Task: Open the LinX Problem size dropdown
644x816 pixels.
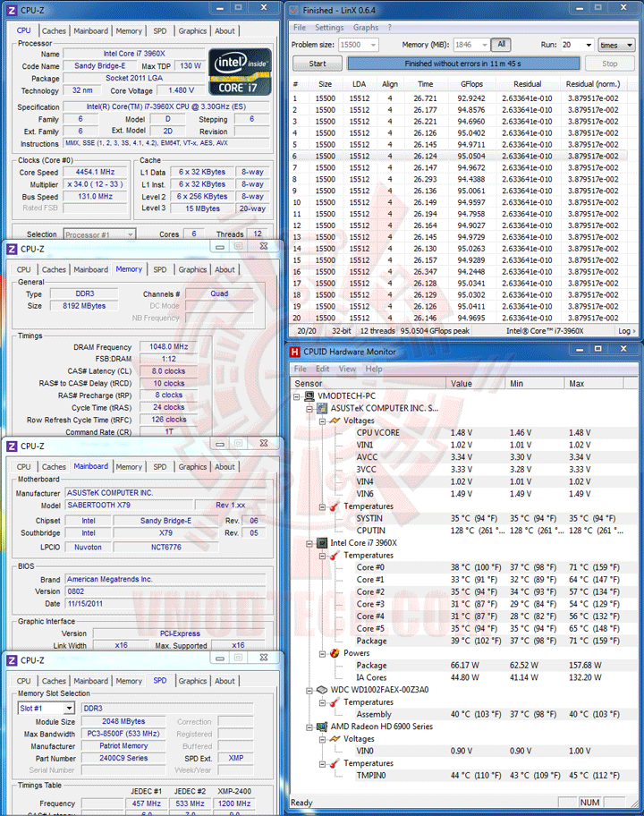Action: tap(373, 46)
